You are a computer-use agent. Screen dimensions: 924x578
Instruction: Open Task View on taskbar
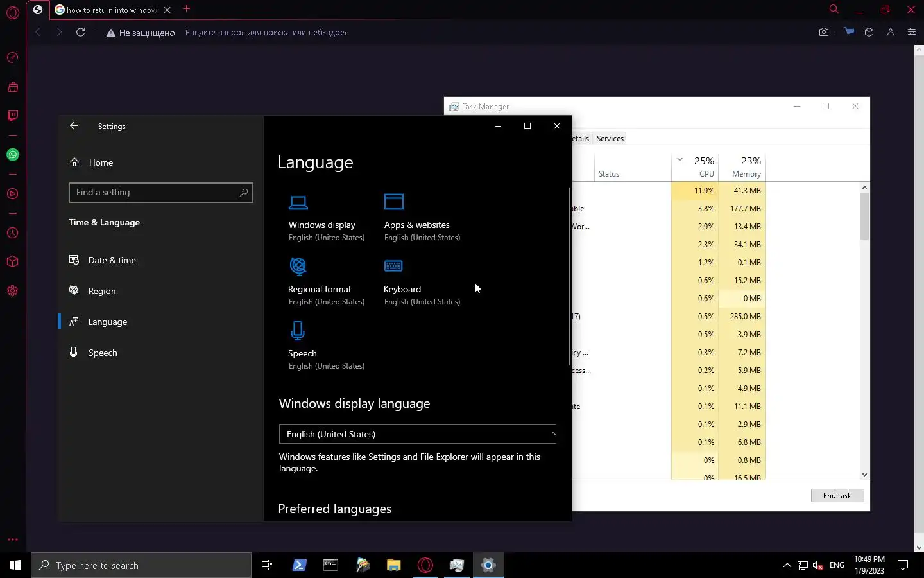267,565
